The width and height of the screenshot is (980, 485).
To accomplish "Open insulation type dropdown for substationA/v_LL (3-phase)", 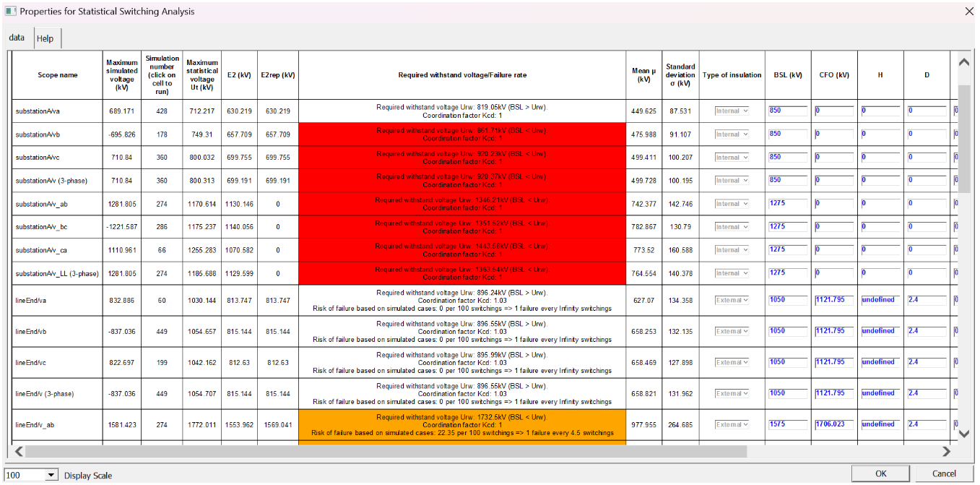I will tap(732, 272).
